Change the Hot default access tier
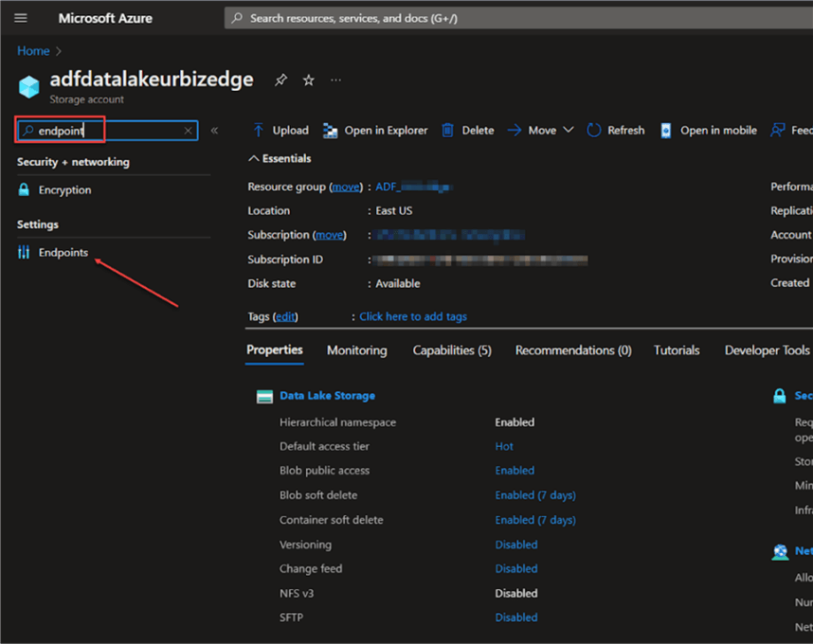The image size is (813, 644). [x=504, y=447]
